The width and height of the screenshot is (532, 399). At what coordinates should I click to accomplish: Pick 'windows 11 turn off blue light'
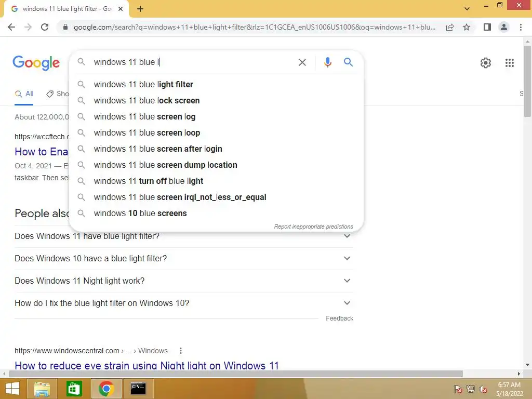pyautogui.click(x=216, y=181)
